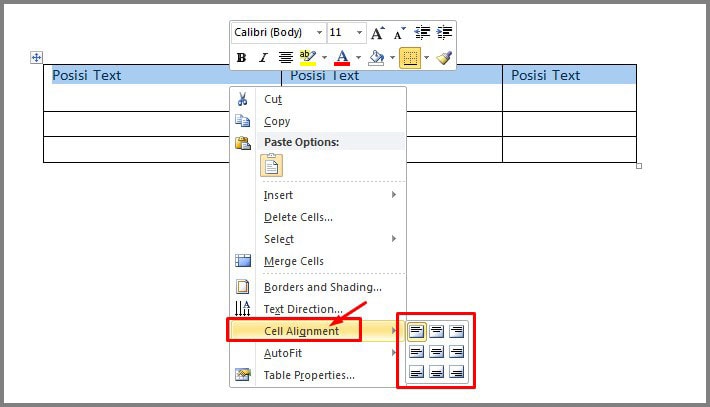Select Align Center Left cell alignment
Viewport: 710px width, 407px height.
coord(417,352)
